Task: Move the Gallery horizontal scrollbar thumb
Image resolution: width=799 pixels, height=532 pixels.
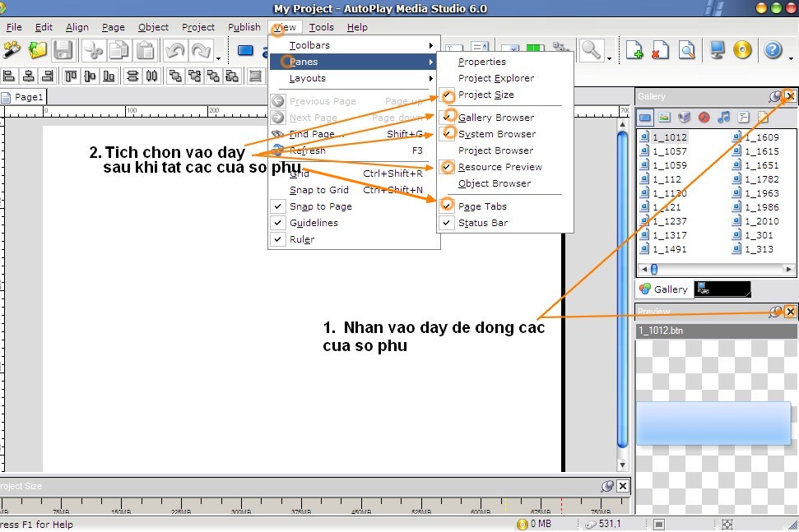Action: (654, 270)
